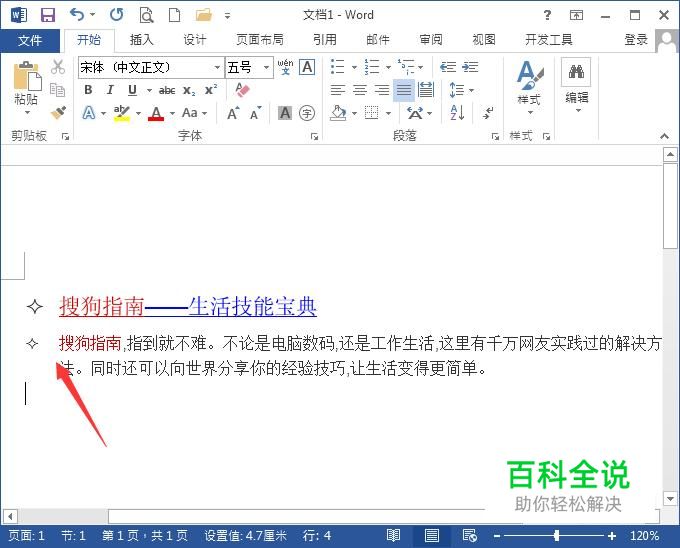Clear all formatting eraser icon

click(242, 90)
